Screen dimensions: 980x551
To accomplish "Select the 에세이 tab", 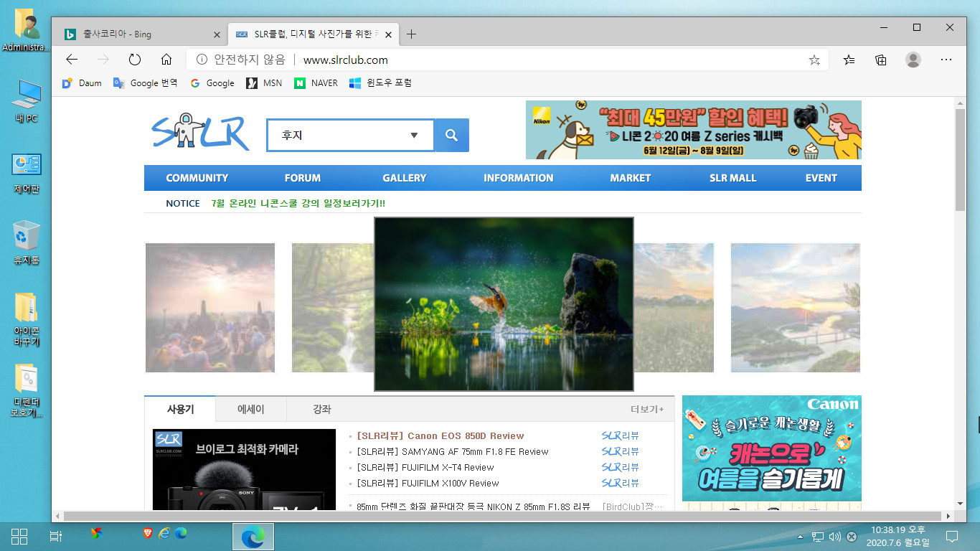I will [251, 409].
